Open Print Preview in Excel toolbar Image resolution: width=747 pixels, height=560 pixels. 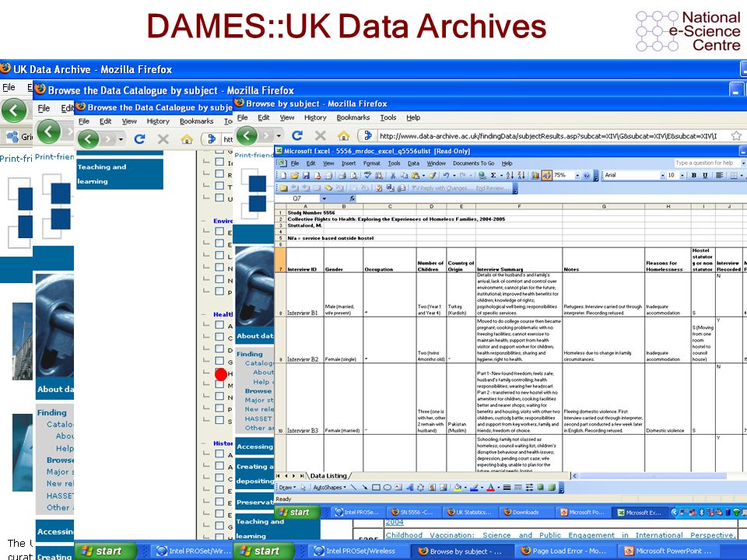tap(353, 175)
